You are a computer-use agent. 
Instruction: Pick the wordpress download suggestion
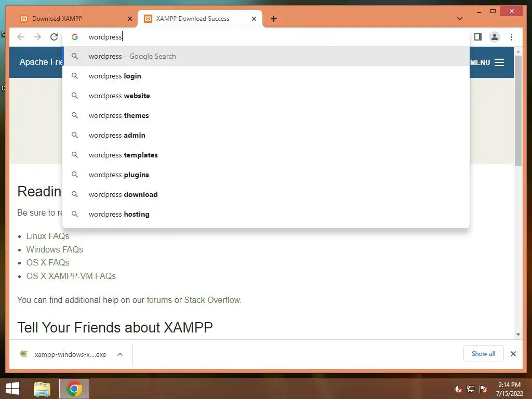pyautogui.click(x=266, y=194)
